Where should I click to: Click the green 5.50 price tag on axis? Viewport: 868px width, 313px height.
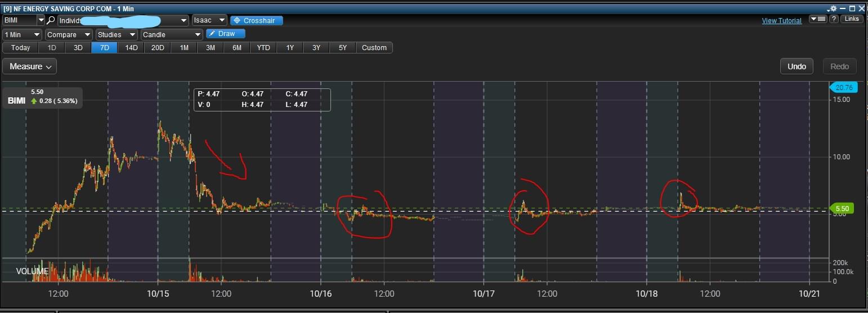tap(842, 208)
